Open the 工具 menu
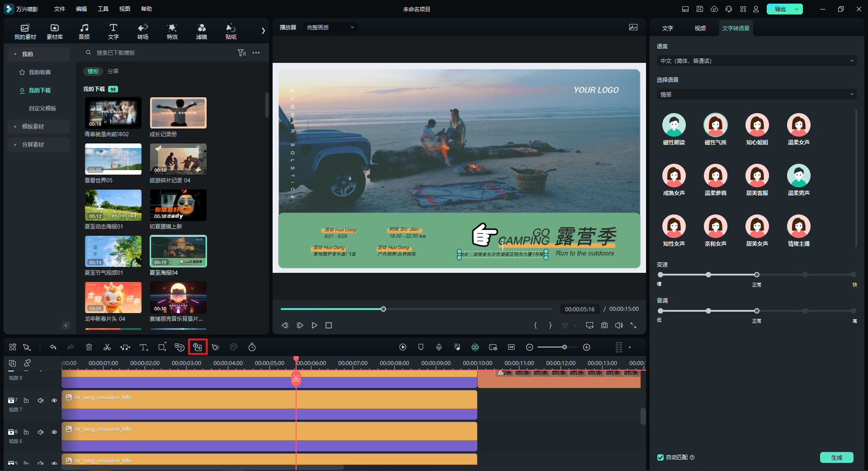This screenshot has height=471, width=868. 103,9
